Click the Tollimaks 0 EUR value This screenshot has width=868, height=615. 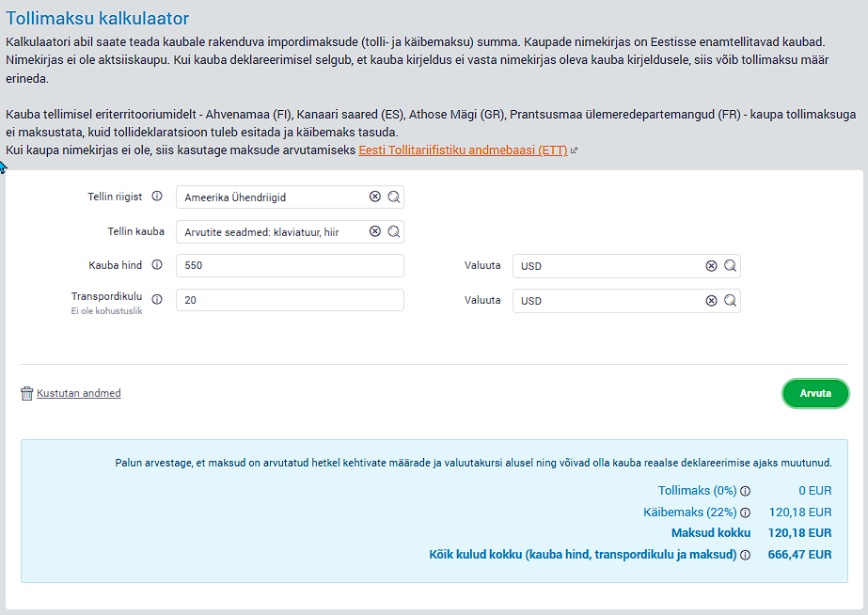pos(814,491)
